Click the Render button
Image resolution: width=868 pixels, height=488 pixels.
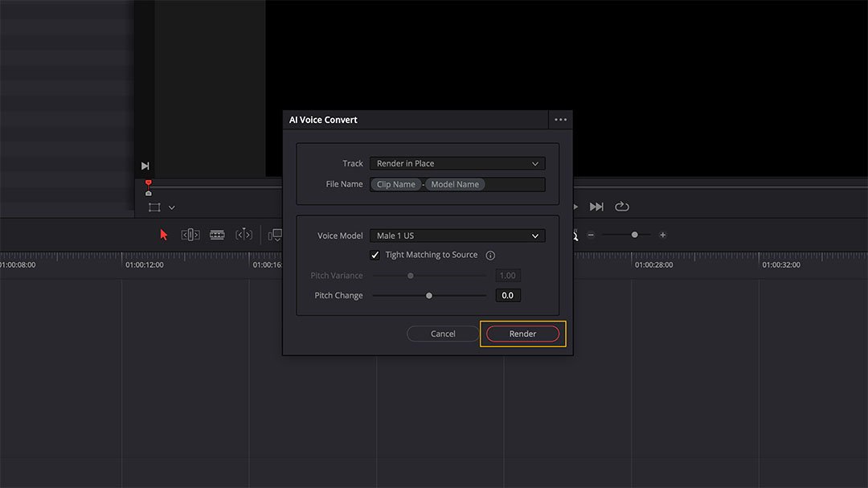[522, 334]
